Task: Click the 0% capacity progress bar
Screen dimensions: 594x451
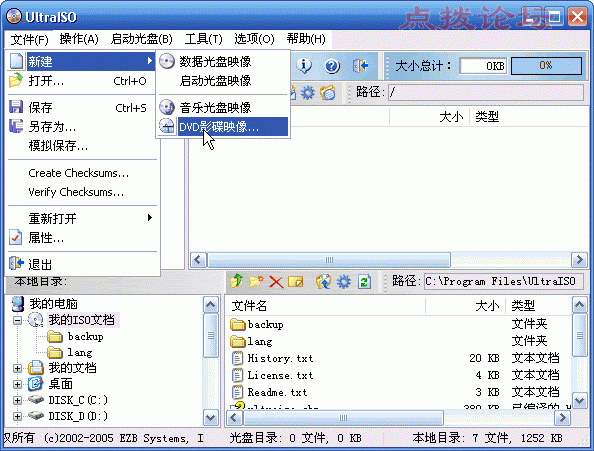Action: 546,66
